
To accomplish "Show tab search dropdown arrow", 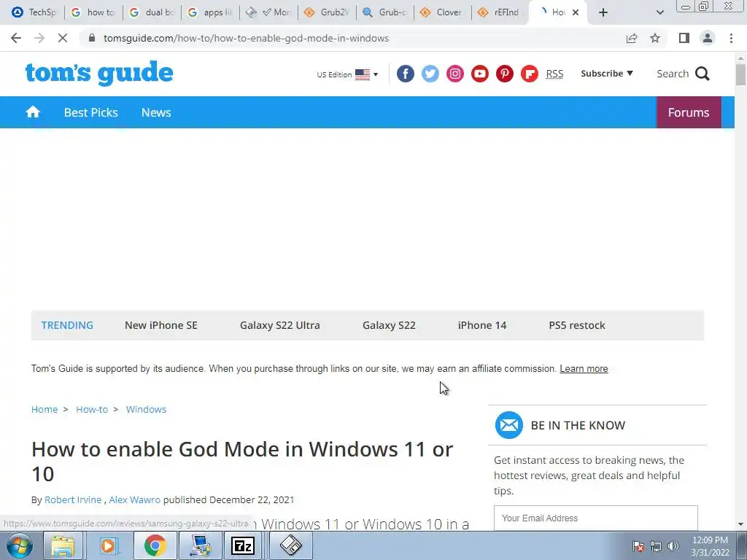I will (659, 12).
